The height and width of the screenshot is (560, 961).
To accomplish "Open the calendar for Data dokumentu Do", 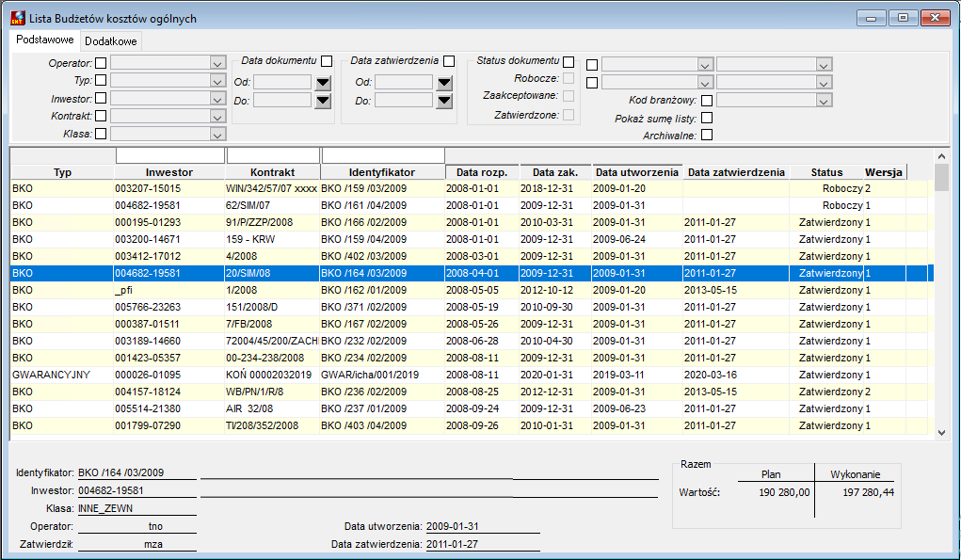I will (323, 101).
